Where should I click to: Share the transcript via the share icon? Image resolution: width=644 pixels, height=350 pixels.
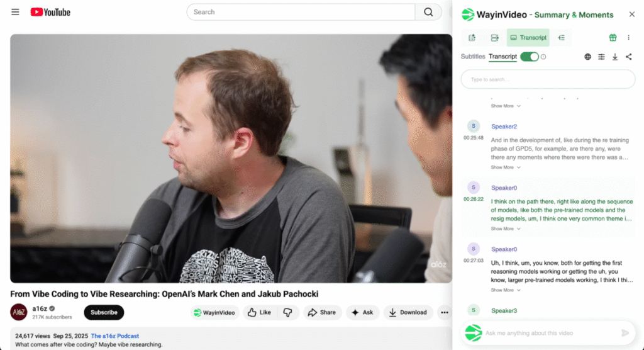pos(628,57)
